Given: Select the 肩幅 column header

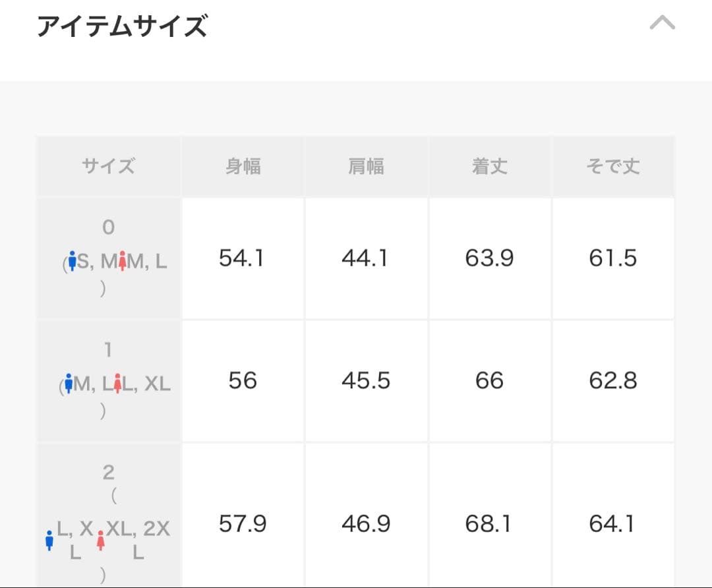Looking at the screenshot, I should [x=366, y=166].
